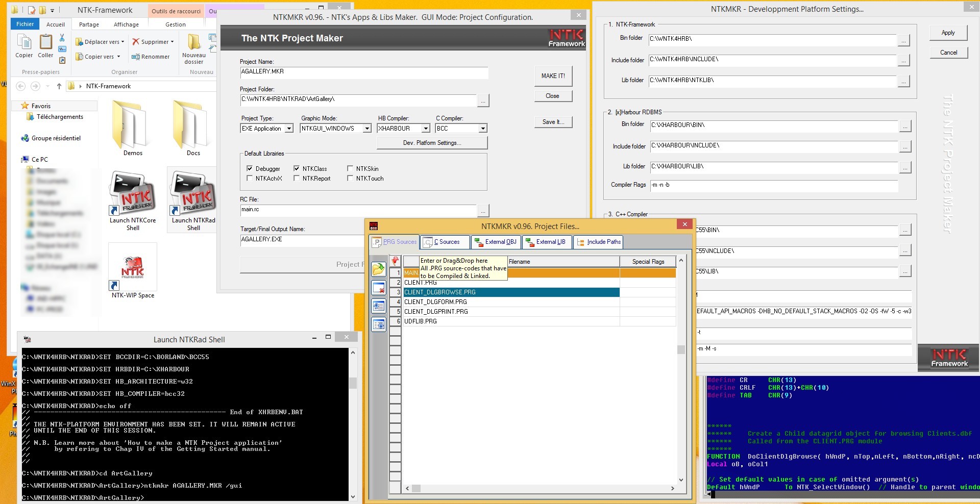The image size is (980, 504).
Task: Open the C Compiler BCC dropdown
Action: pos(483,129)
